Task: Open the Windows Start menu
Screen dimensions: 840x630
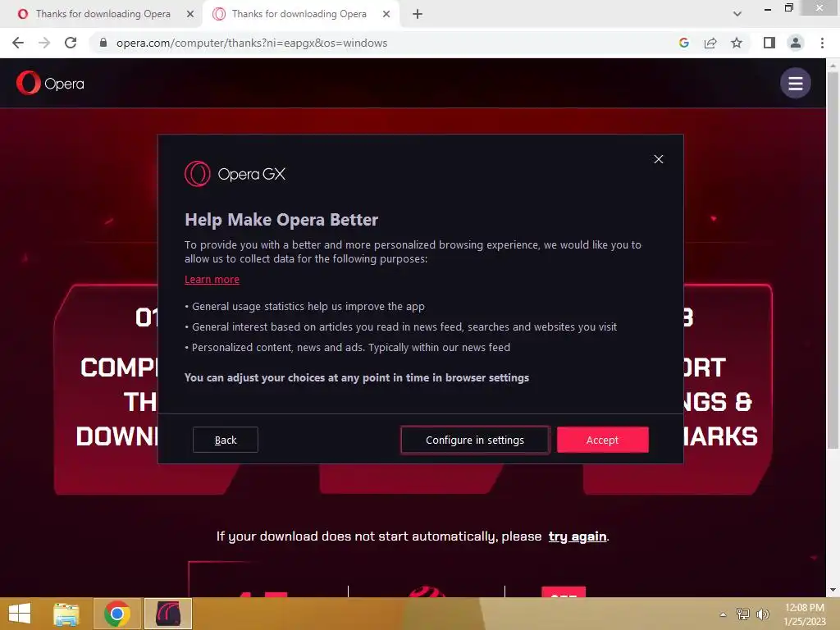Action: point(20,614)
